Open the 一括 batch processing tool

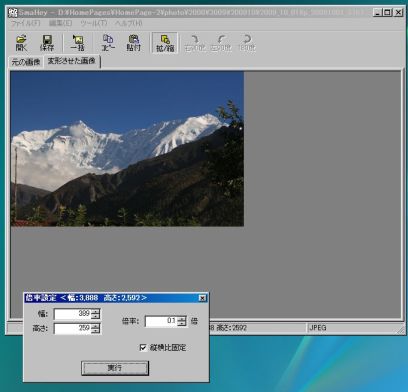(77, 43)
